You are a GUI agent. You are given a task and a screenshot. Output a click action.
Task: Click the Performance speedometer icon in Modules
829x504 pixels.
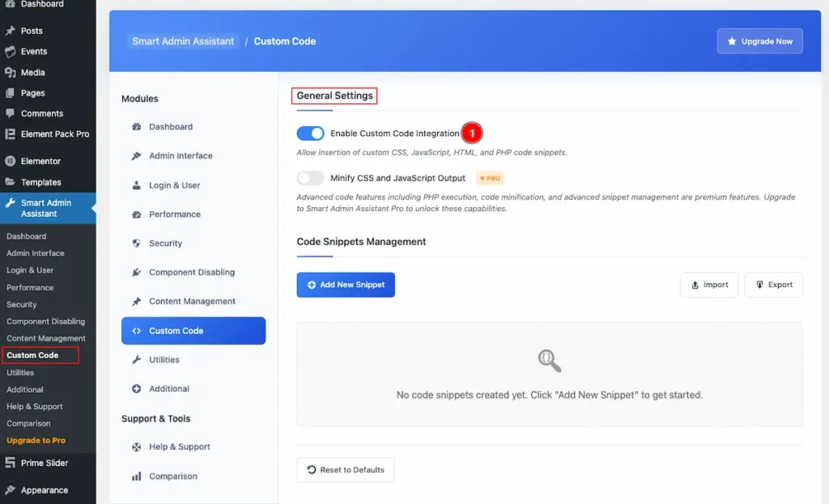click(x=136, y=214)
